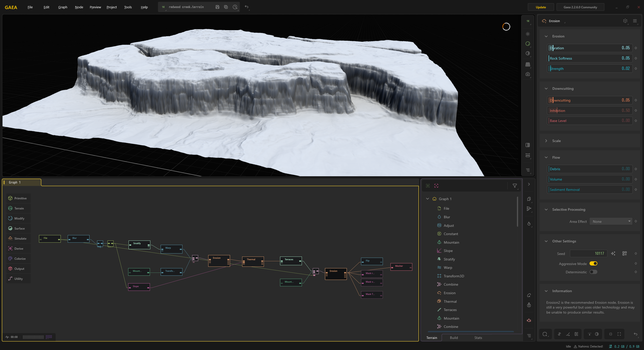The width and height of the screenshot is (644, 350).
Task: Click the save file icon
Action: point(217,7)
